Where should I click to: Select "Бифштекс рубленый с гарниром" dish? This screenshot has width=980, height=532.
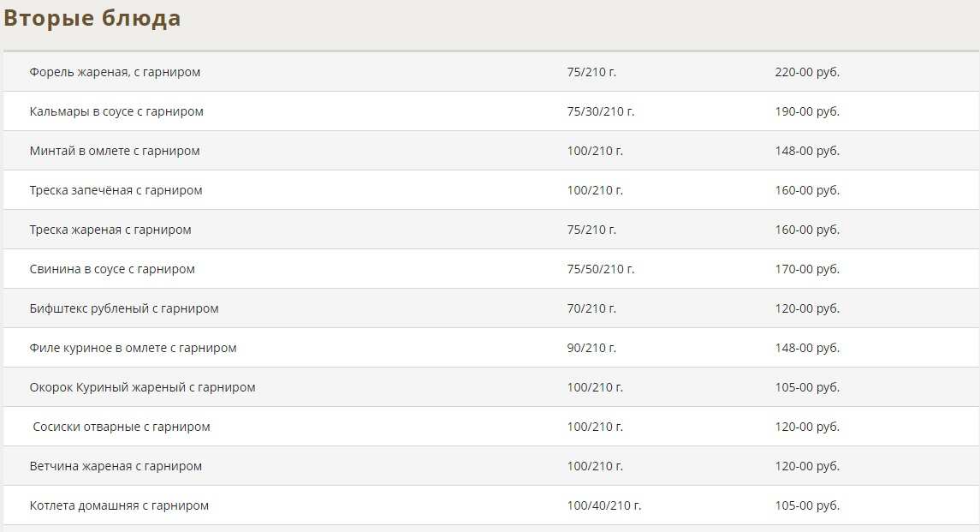124,308
